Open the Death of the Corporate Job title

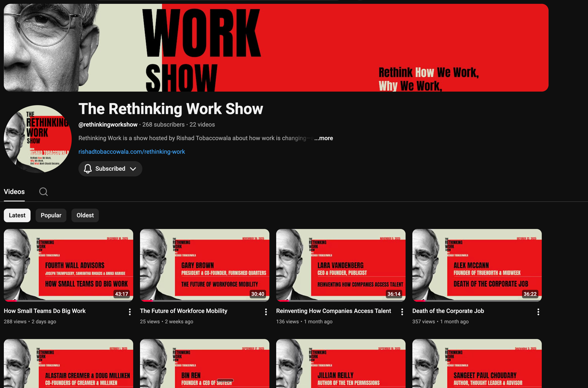tap(448, 311)
